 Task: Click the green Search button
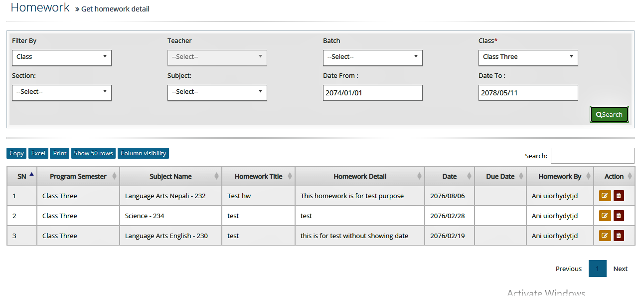pos(609,114)
